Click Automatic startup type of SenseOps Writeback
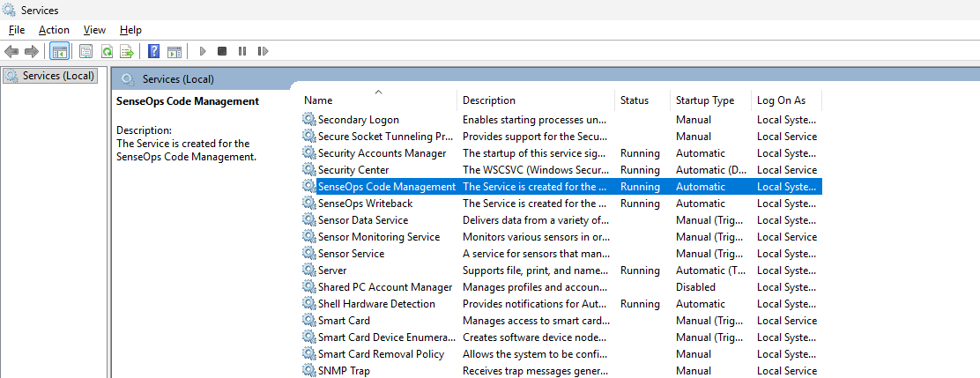This screenshot has height=378, width=980. click(701, 203)
